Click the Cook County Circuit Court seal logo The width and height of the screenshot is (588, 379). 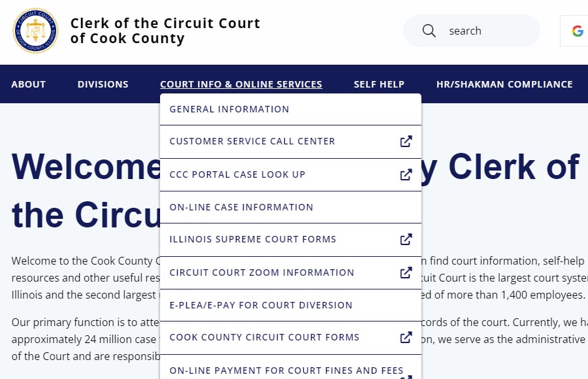[36, 31]
